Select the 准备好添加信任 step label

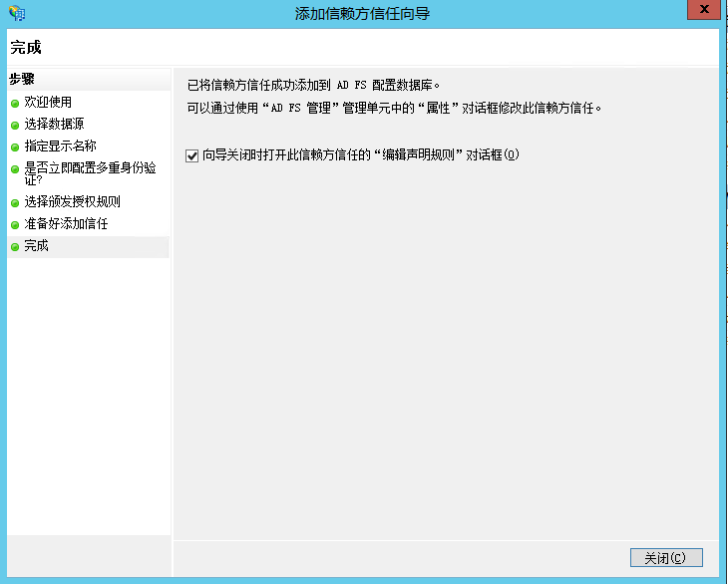point(66,224)
